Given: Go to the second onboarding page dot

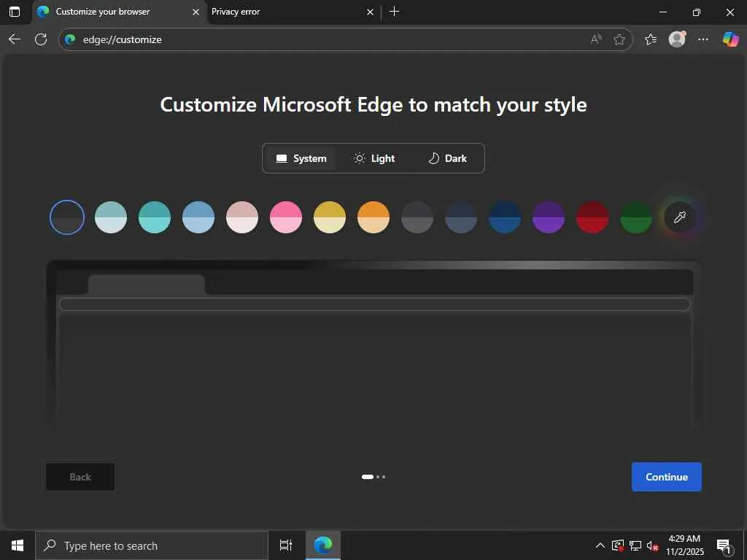Looking at the screenshot, I should 378,477.
